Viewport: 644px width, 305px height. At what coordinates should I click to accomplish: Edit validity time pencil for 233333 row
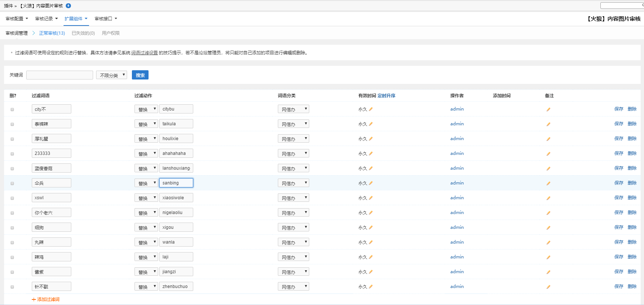coord(371,153)
